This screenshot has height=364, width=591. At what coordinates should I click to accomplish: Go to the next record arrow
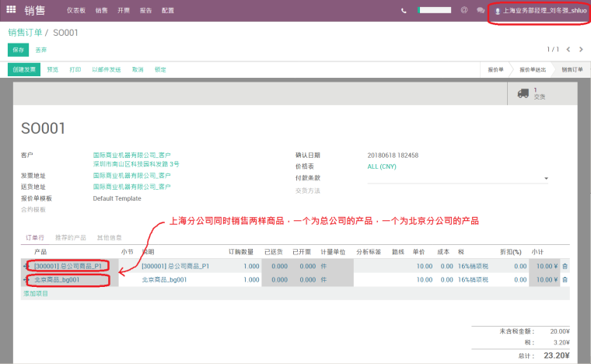point(581,49)
